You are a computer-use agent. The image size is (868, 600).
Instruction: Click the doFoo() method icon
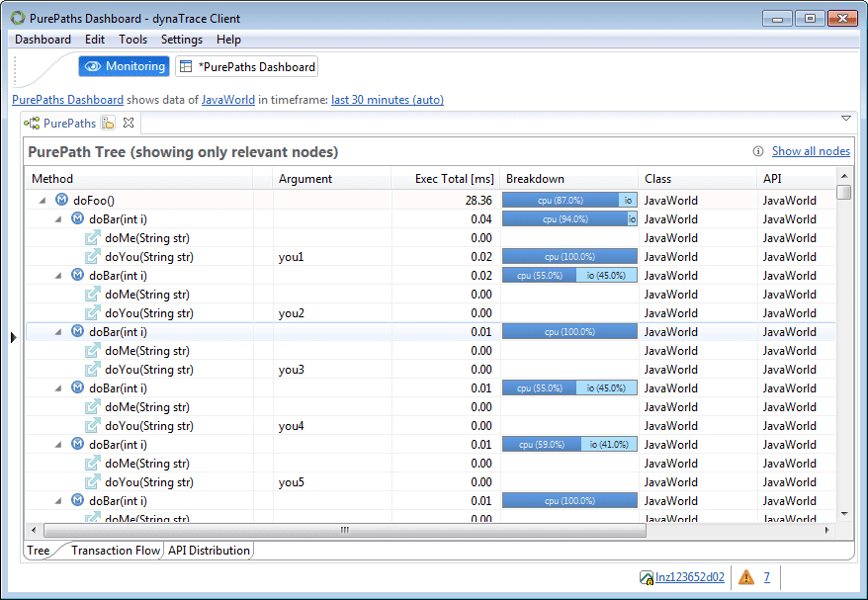pos(61,200)
